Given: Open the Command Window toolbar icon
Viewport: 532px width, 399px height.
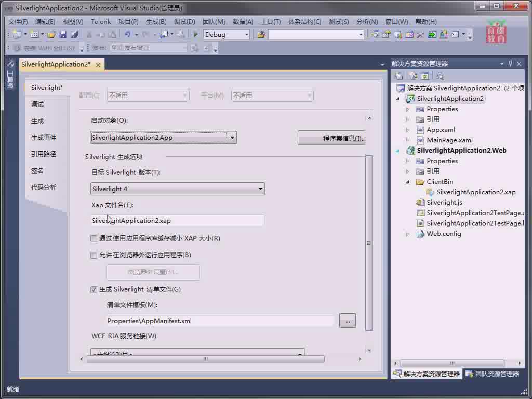Looking at the screenshot, I should tap(455, 34).
